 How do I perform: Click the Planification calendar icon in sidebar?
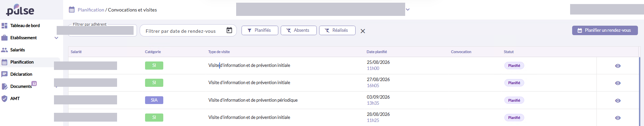[x=4, y=62]
